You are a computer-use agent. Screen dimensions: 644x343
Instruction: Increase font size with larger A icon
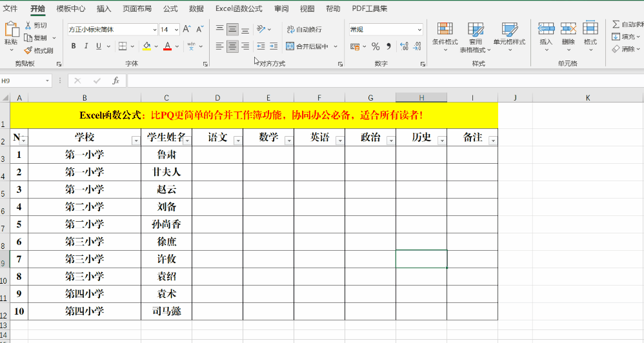pyautogui.click(x=187, y=29)
